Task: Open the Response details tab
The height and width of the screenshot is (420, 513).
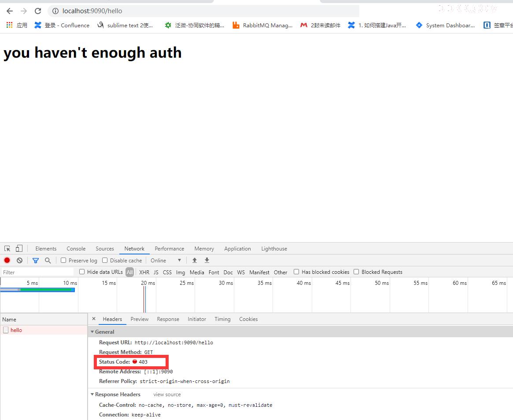Action: pyautogui.click(x=168, y=319)
